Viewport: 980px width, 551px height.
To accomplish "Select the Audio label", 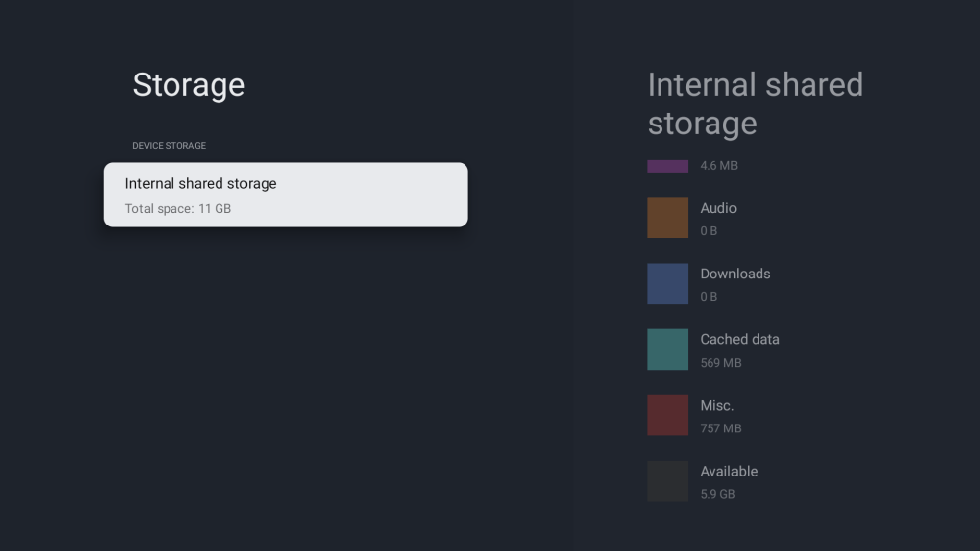I will pos(718,208).
